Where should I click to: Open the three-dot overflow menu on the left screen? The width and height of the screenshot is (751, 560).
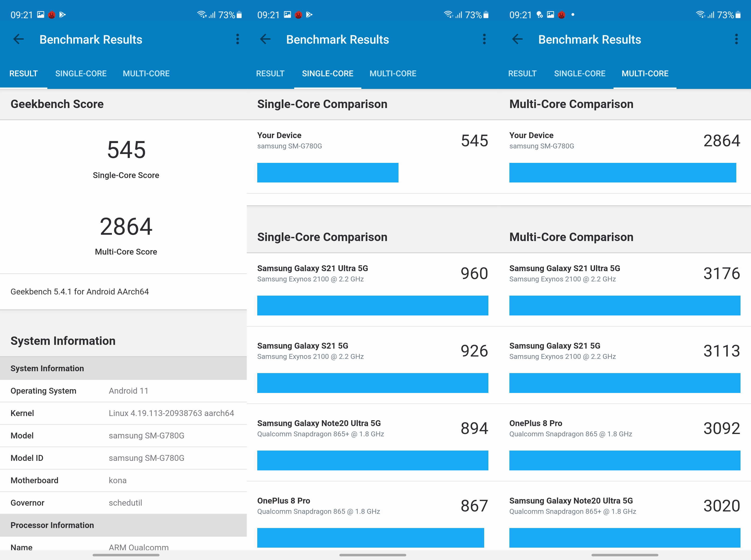[237, 39]
